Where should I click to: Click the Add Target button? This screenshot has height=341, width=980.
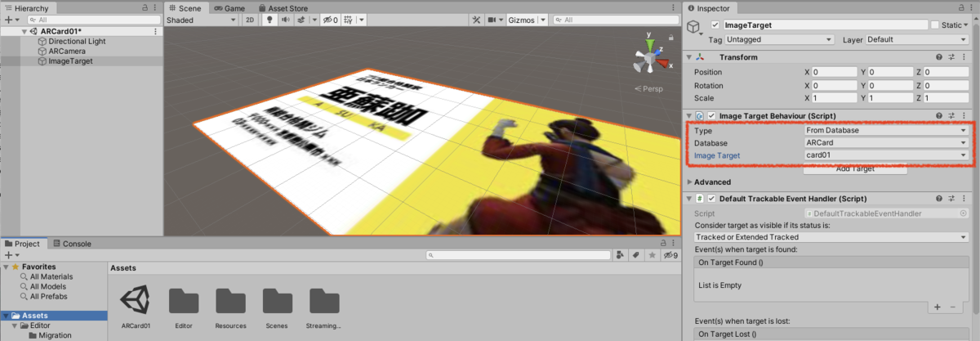pyautogui.click(x=855, y=168)
